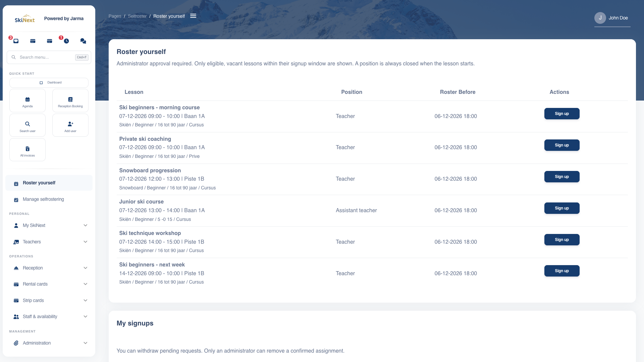Click the second card icon in sidebar toolbar
Screen dimensions: 644x362
(50, 41)
